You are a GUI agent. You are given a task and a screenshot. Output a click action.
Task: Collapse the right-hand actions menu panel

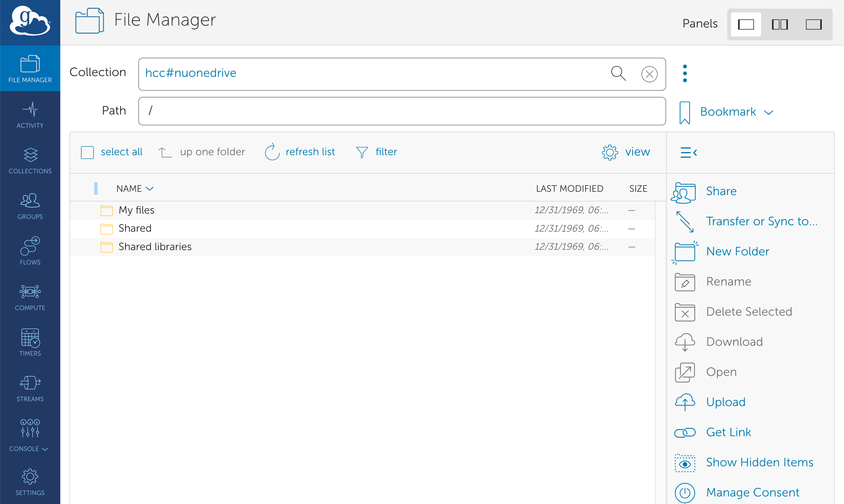[x=688, y=153]
